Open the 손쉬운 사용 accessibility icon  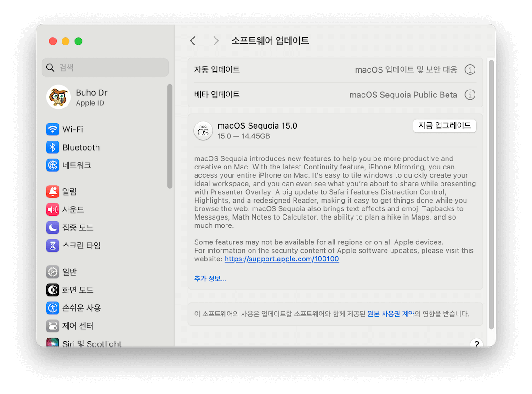(52, 308)
